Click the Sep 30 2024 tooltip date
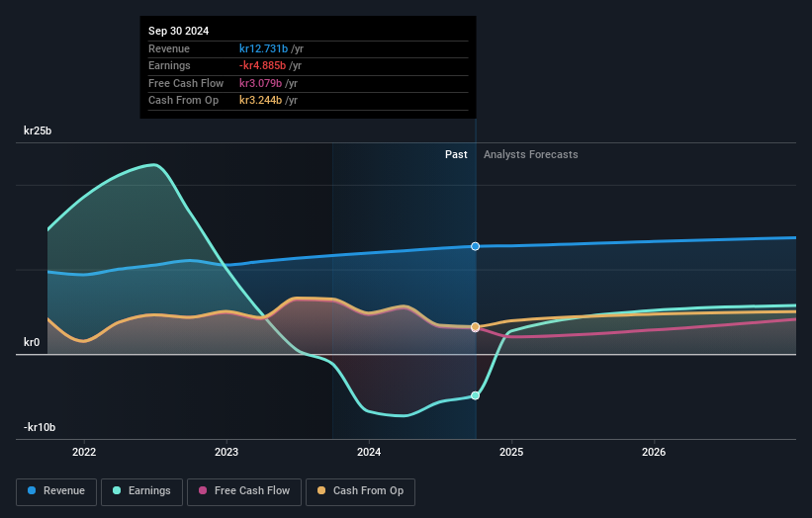 (179, 31)
